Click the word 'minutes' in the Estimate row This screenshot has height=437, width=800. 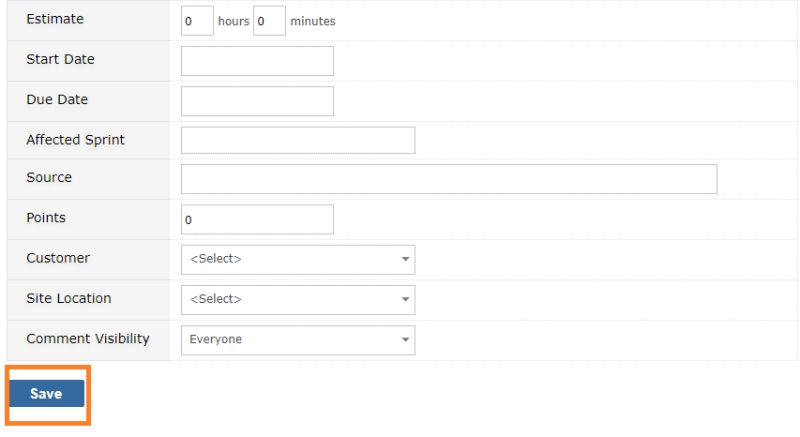point(313,21)
